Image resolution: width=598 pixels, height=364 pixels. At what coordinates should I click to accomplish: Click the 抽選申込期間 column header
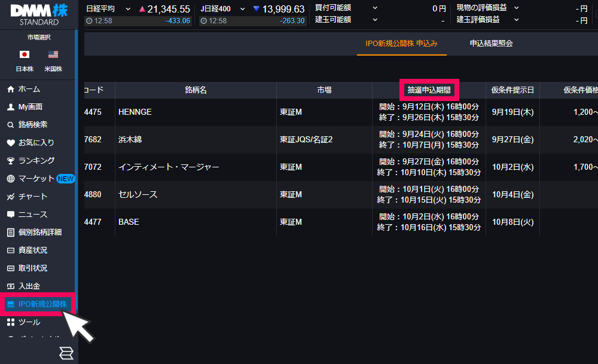(x=429, y=90)
